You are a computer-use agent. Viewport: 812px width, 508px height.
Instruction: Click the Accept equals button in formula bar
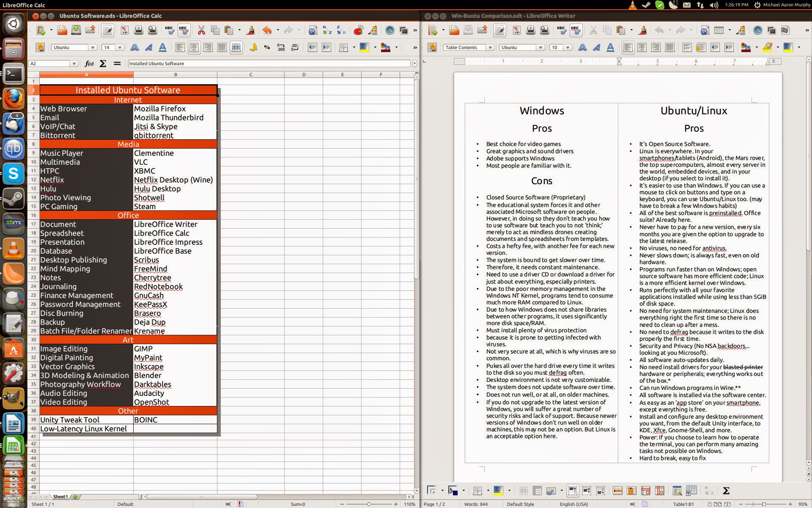click(x=117, y=63)
